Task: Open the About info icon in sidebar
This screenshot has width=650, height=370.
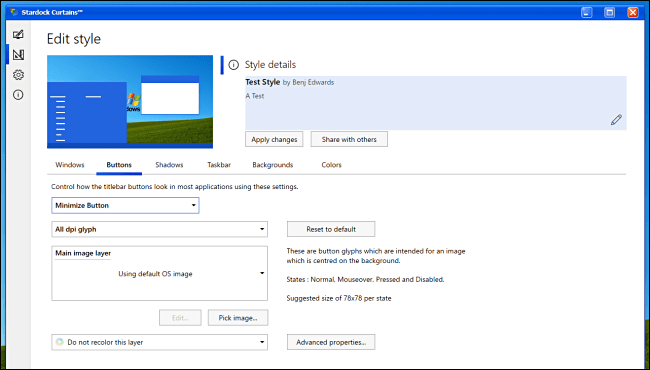Action: click(x=18, y=95)
